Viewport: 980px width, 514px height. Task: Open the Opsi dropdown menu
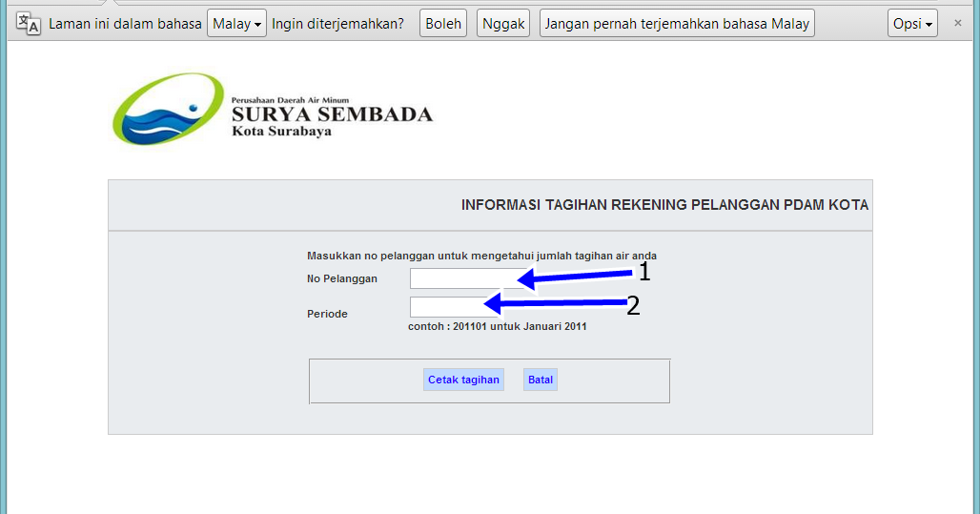[912, 24]
